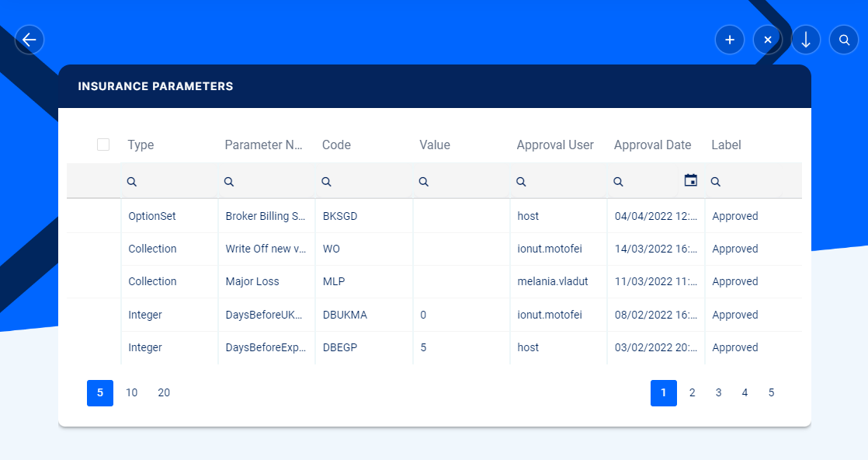Go to page 5 of results
868x460 pixels.
771,393
